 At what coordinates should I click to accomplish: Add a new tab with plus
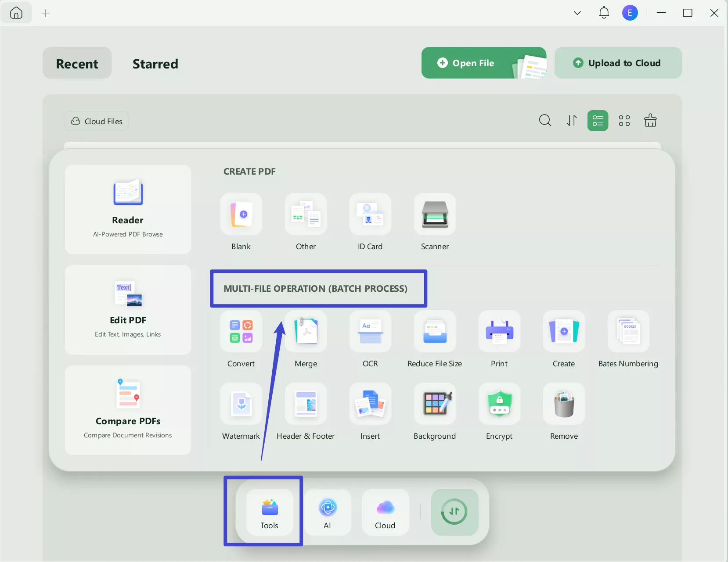(x=46, y=13)
